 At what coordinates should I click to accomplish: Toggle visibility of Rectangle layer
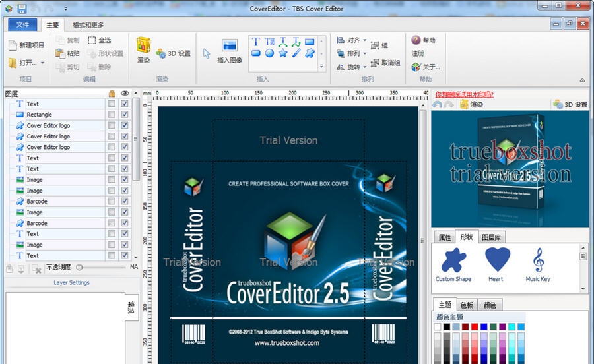point(125,114)
